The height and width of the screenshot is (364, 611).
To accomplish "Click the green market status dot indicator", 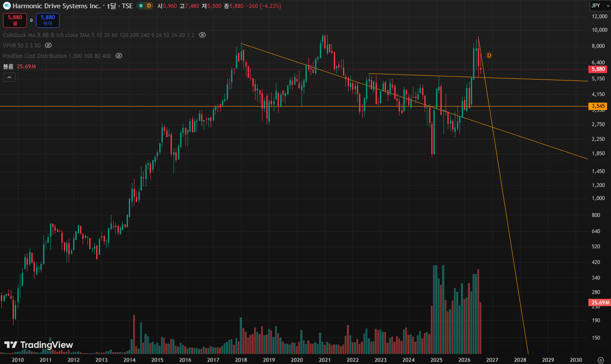I will click(141, 6).
